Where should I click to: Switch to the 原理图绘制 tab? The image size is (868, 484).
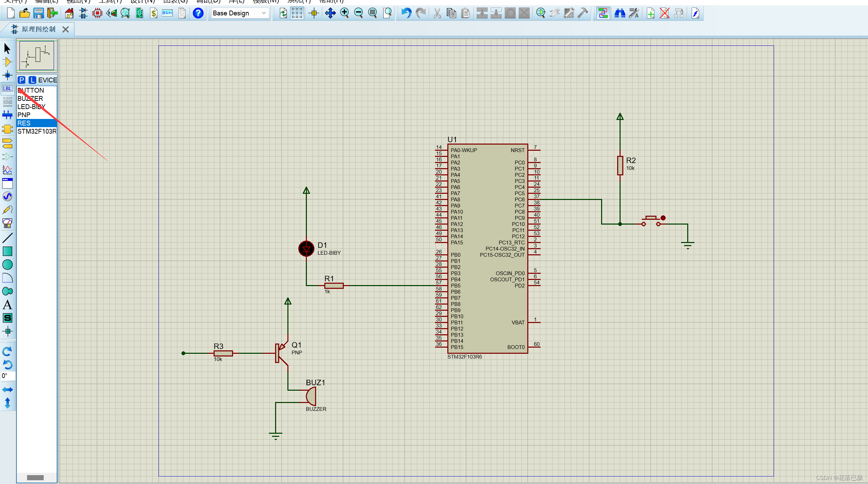(38, 29)
